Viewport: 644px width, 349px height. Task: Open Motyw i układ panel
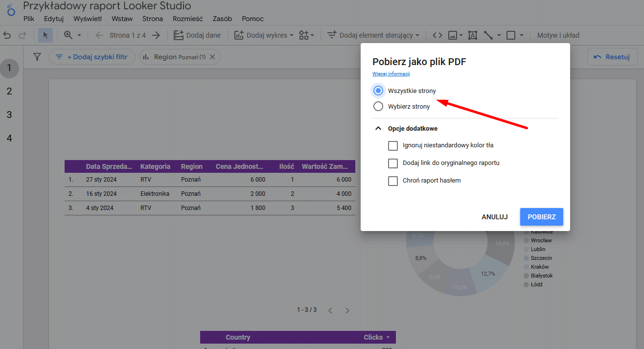click(558, 35)
